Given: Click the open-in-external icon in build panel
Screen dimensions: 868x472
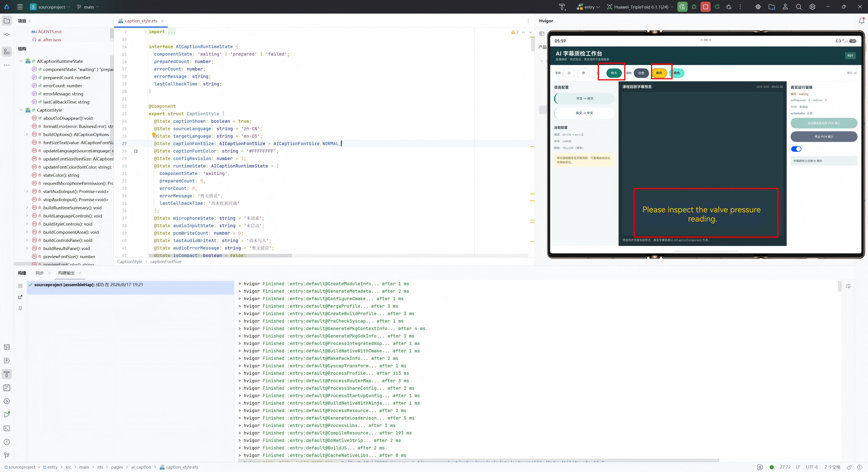Looking at the screenshot, I should tap(20, 297).
